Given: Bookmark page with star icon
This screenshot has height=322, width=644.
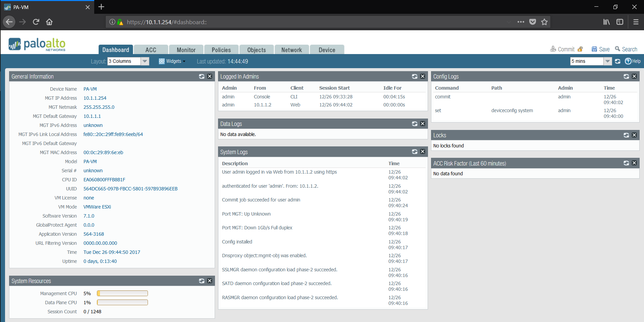Looking at the screenshot, I should [x=544, y=22].
